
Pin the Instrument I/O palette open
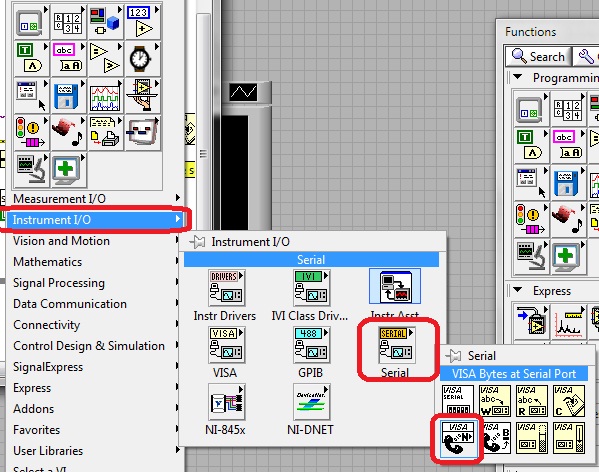tap(197, 242)
